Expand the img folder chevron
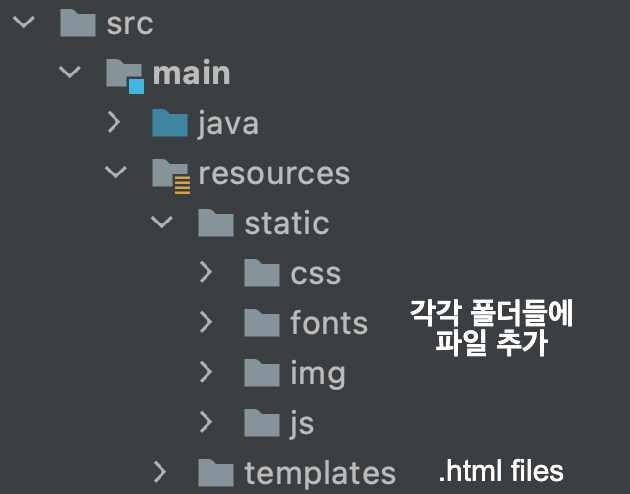This screenshot has width=630, height=494. (x=206, y=372)
